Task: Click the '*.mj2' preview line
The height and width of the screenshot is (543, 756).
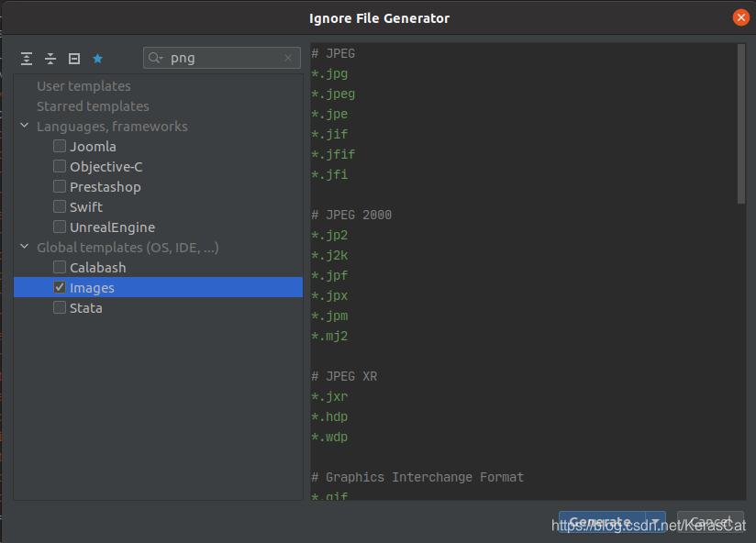Action: (329, 336)
